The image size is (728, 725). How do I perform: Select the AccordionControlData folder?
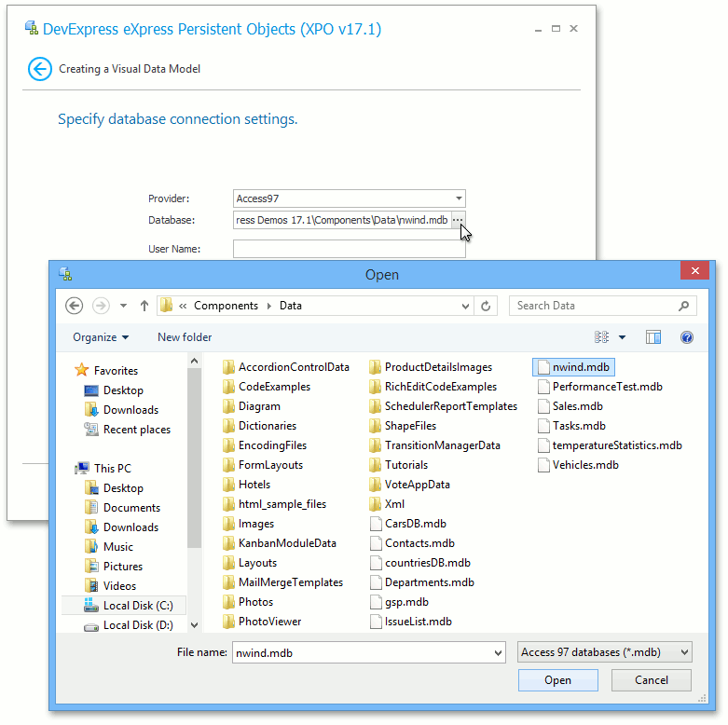click(286, 367)
